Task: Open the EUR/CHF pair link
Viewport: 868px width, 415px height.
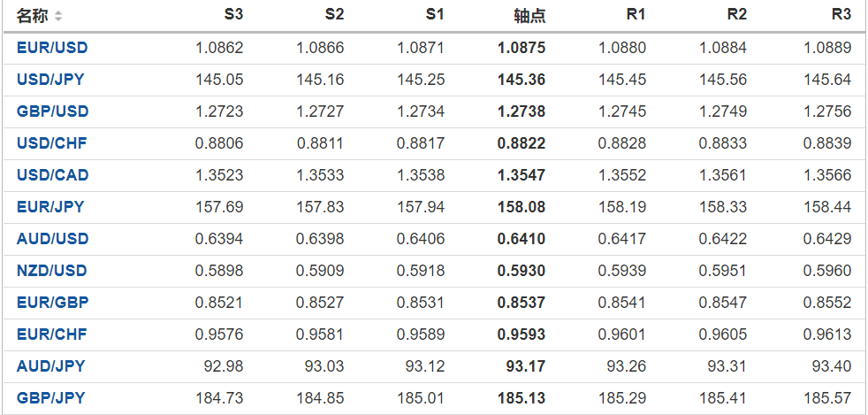Action: 51,334
